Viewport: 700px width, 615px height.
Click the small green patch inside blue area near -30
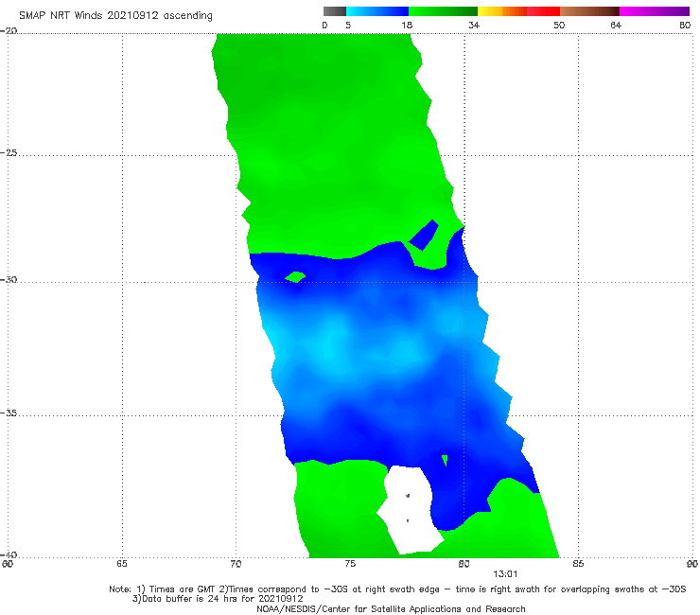pos(295,277)
